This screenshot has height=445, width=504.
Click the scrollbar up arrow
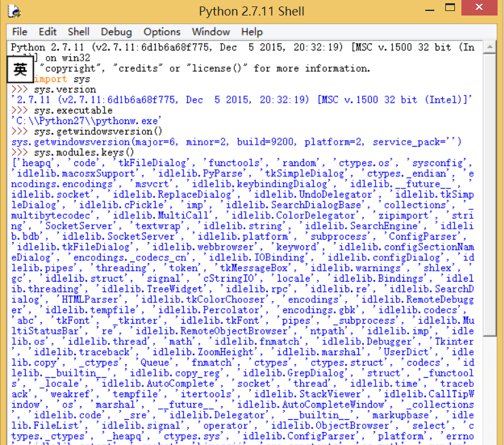click(490, 47)
